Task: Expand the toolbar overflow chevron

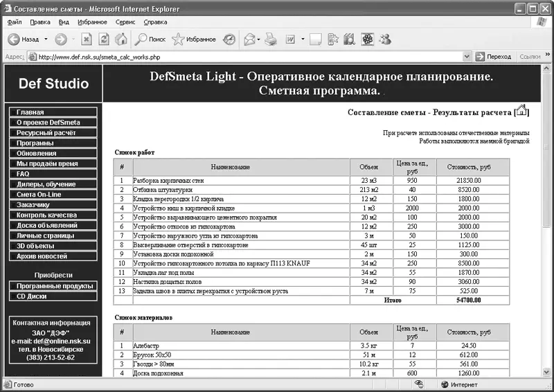Action: coord(548,54)
